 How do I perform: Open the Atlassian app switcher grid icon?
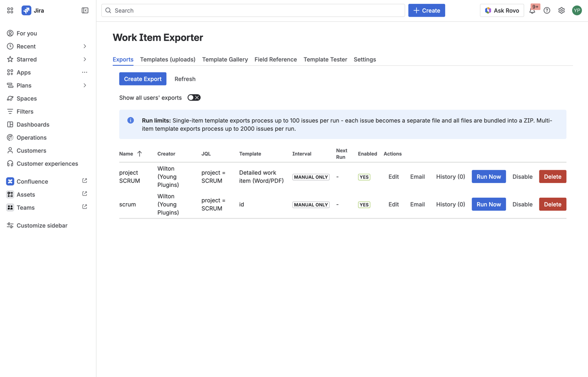click(10, 10)
